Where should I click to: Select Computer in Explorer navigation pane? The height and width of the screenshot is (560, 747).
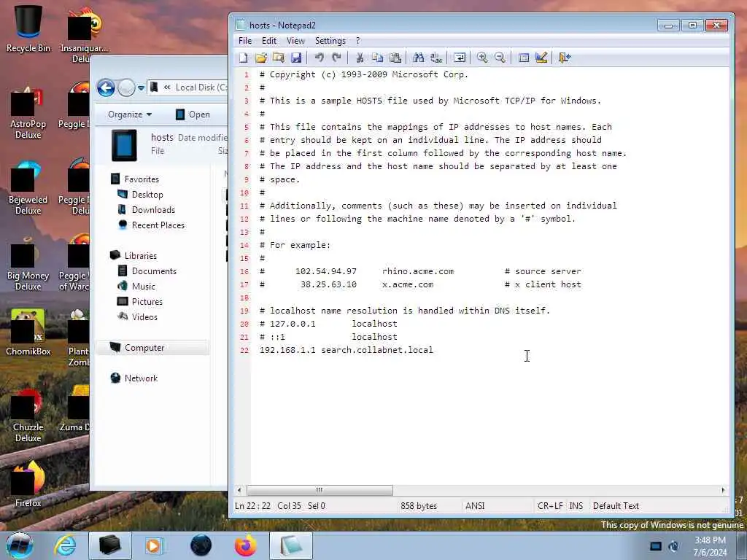coord(144,348)
